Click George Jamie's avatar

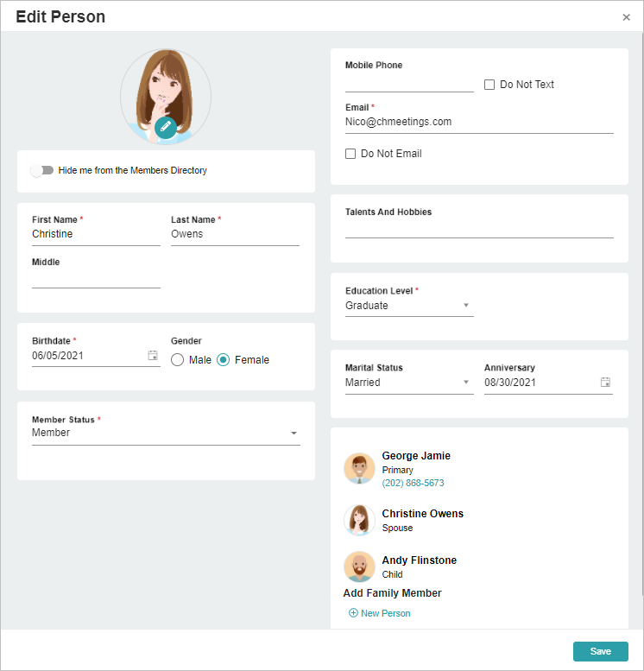click(359, 469)
